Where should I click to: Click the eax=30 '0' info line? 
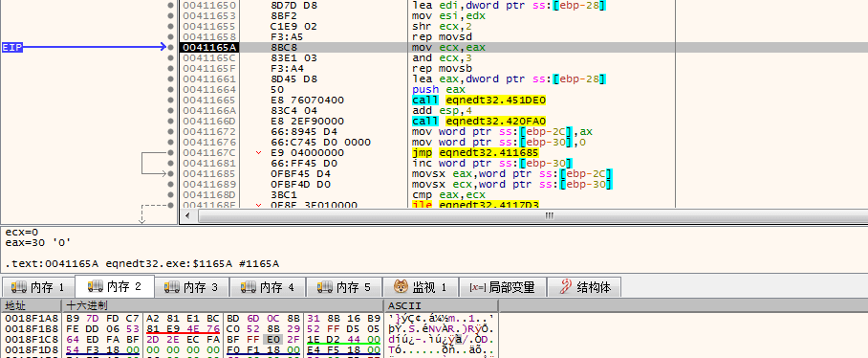pyautogui.click(x=38, y=243)
